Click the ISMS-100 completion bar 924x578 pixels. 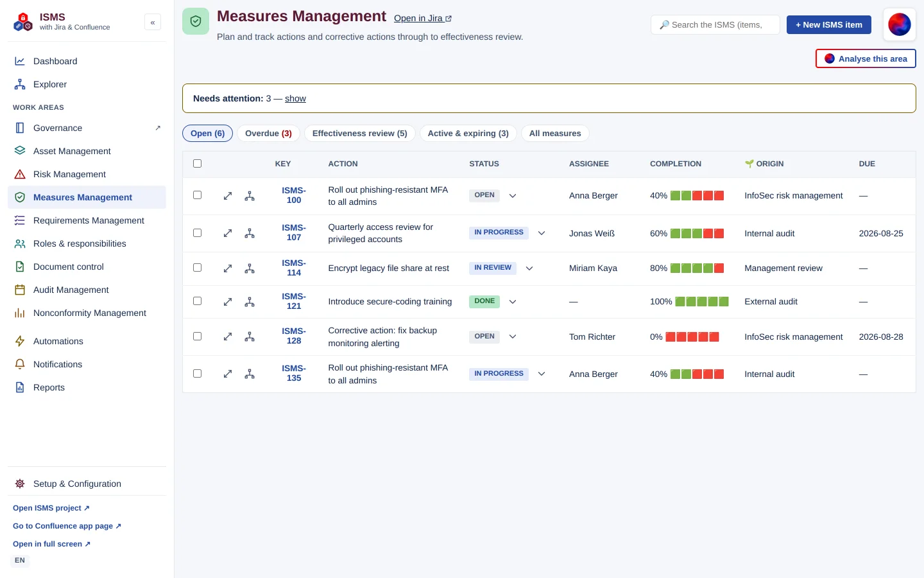click(697, 196)
